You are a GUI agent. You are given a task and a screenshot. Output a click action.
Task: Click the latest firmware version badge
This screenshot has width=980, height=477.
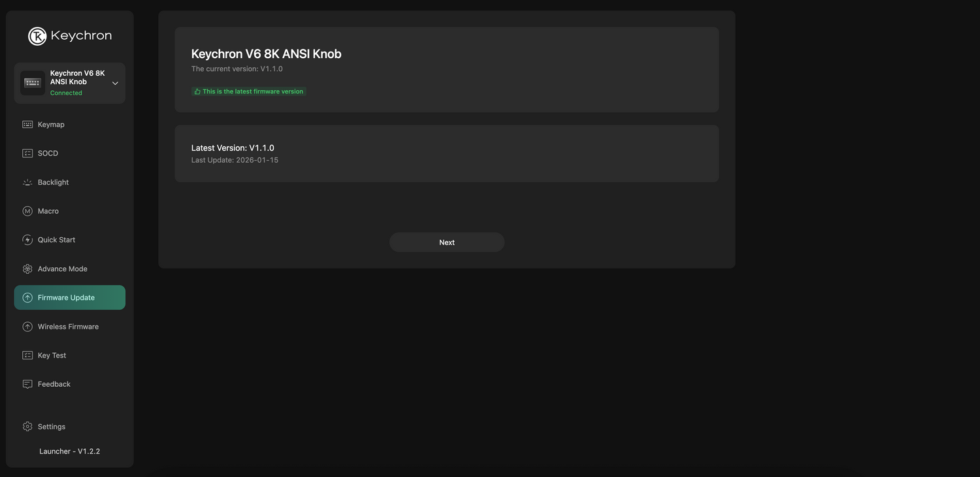coord(249,91)
